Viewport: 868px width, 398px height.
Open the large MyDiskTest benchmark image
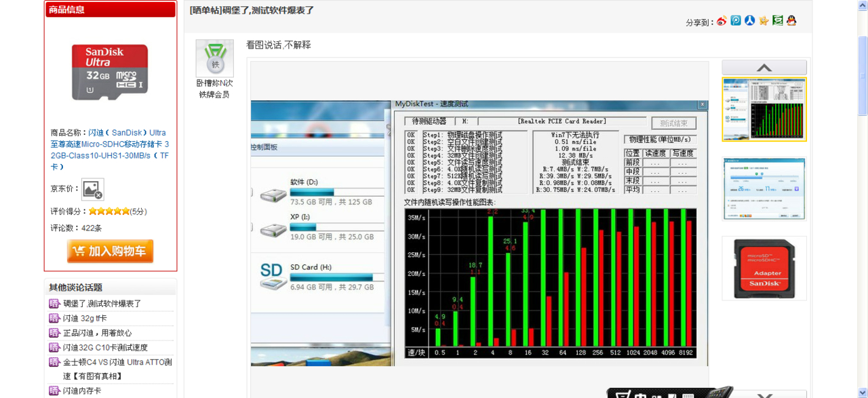[x=479, y=233]
